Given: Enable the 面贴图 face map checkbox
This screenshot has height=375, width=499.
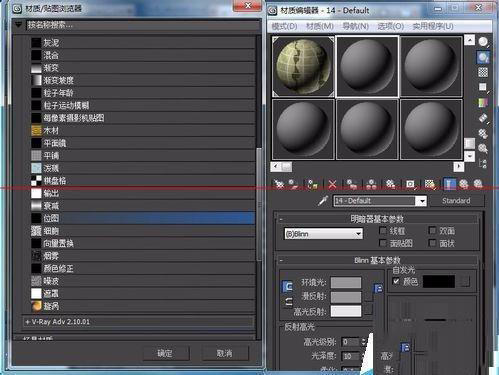Looking at the screenshot, I should pyautogui.click(x=383, y=243).
